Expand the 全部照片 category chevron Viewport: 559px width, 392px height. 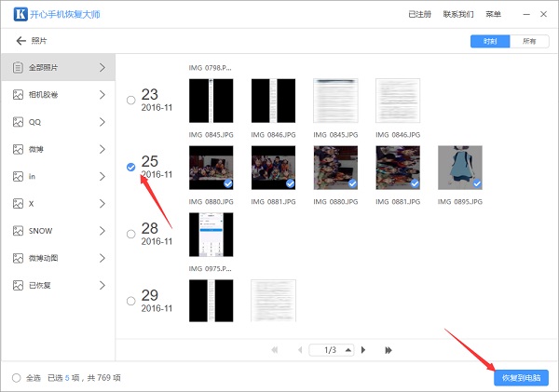point(102,68)
